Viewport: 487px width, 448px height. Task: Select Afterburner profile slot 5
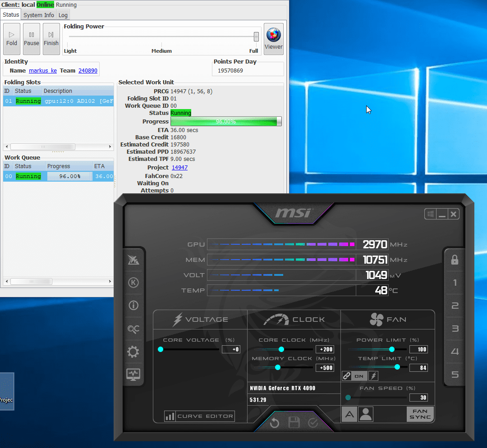point(455,375)
